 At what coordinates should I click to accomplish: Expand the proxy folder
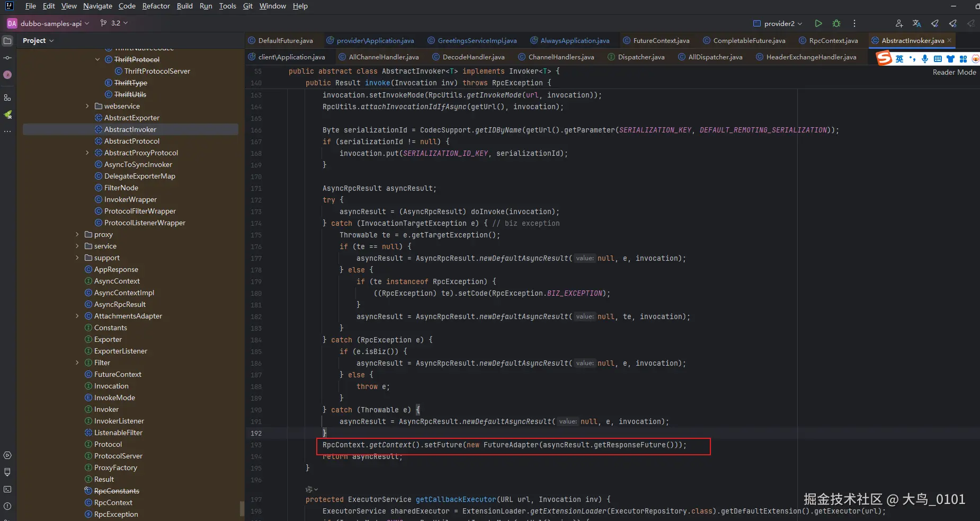click(x=77, y=234)
